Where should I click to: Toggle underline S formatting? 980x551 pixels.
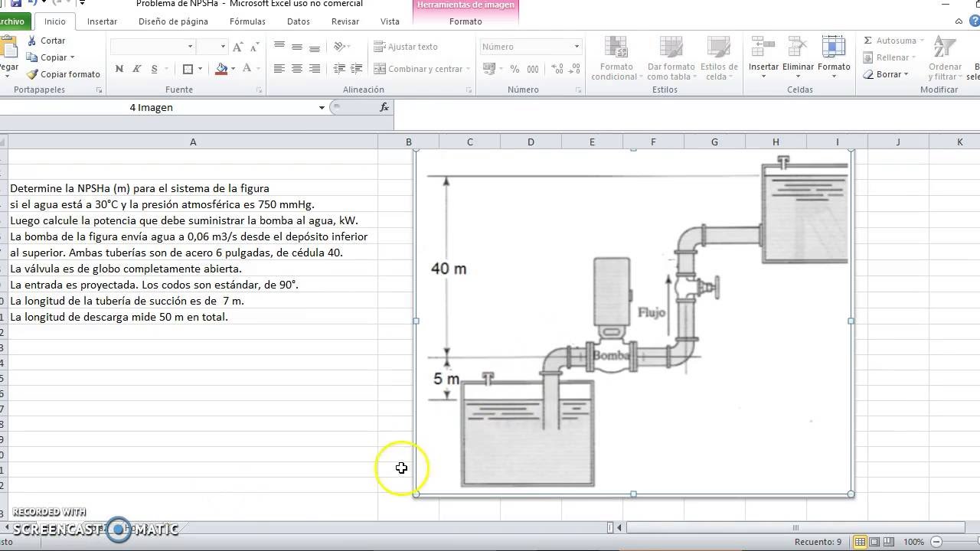tap(155, 69)
